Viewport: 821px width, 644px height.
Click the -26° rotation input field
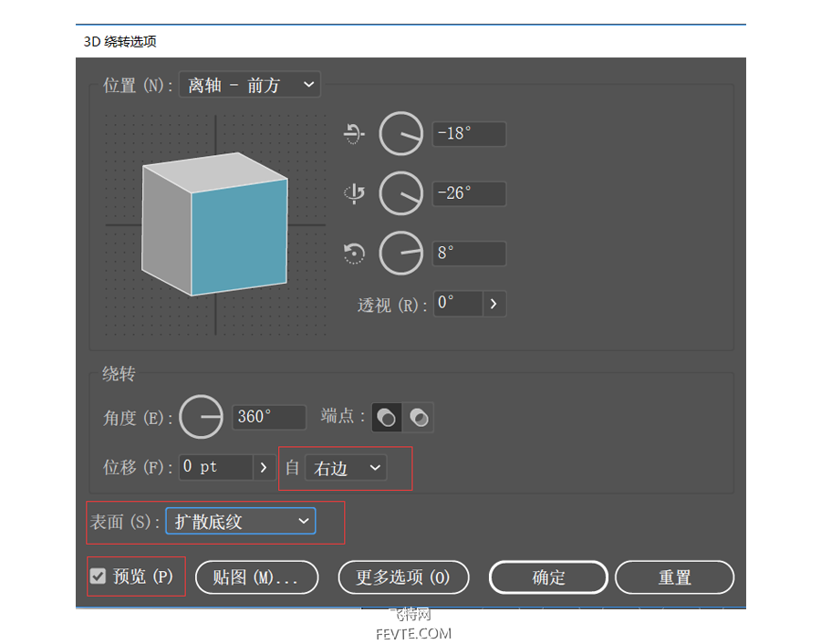point(469,193)
